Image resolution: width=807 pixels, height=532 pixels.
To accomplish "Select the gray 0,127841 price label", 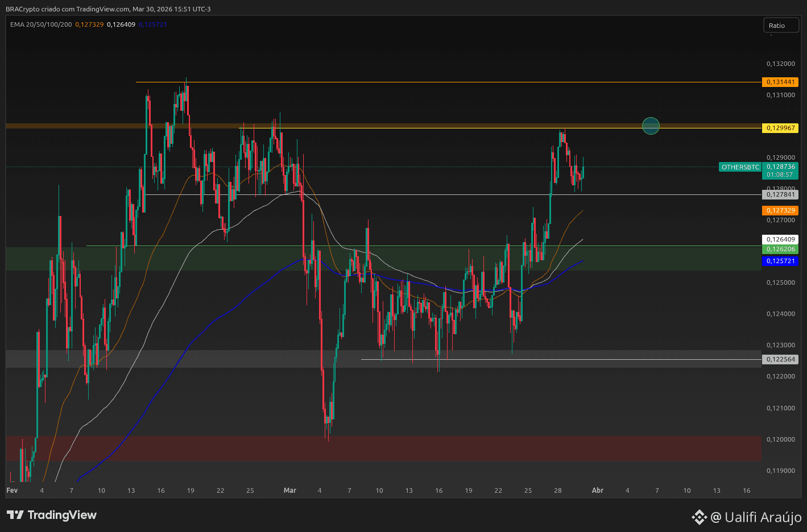I will coord(780,194).
